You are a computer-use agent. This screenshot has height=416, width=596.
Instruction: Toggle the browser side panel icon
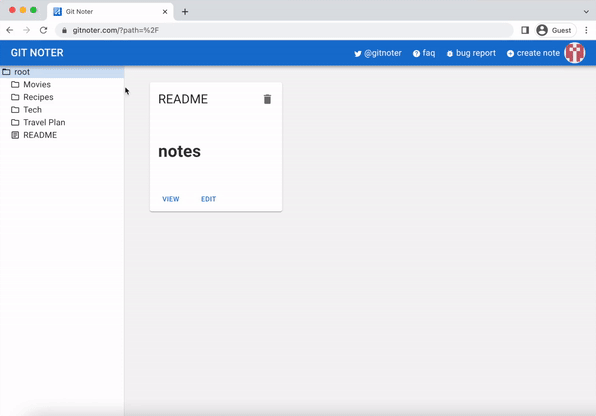pyautogui.click(x=525, y=30)
